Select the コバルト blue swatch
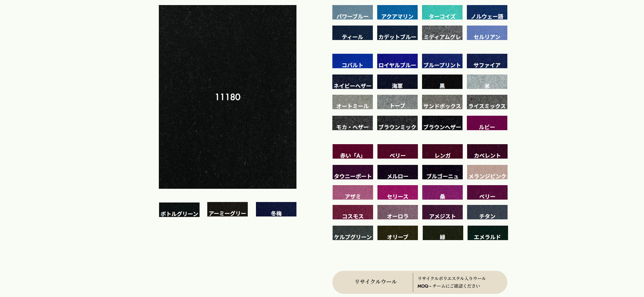The image size is (644, 297). click(x=352, y=61)
